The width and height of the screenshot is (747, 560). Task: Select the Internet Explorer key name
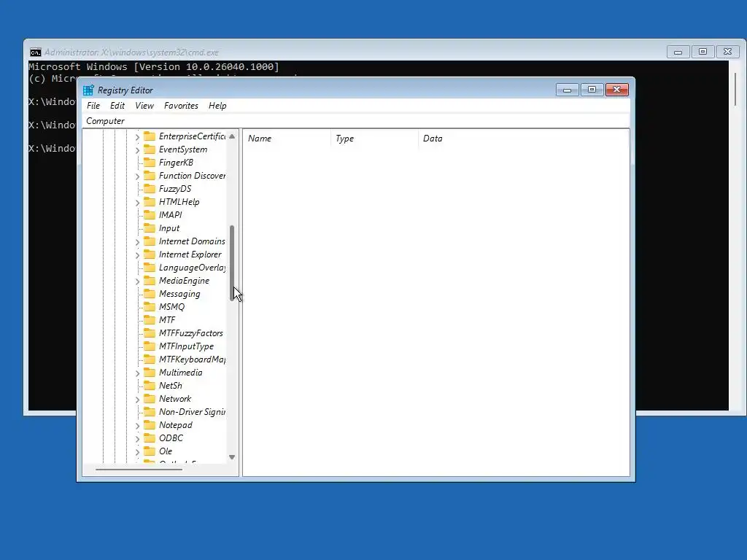tap(190, 254)
